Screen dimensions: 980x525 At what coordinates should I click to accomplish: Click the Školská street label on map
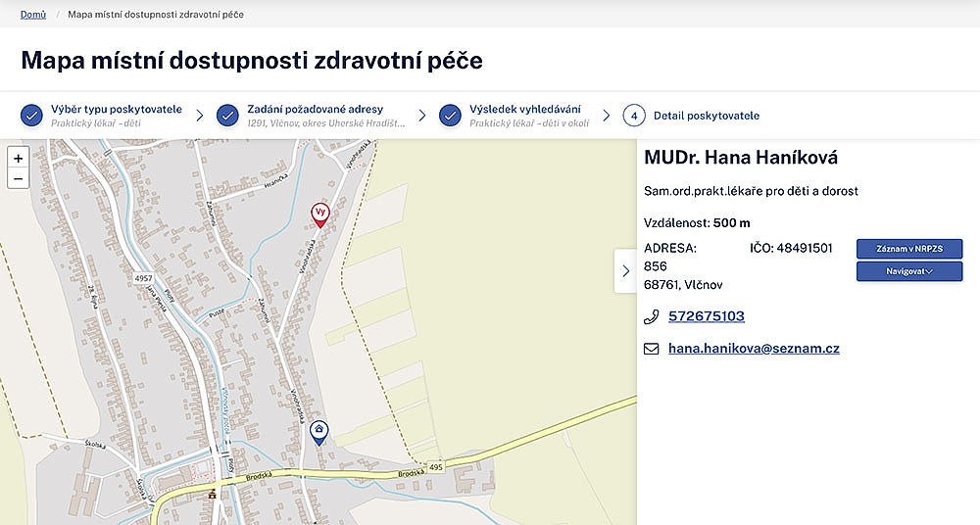96,446
